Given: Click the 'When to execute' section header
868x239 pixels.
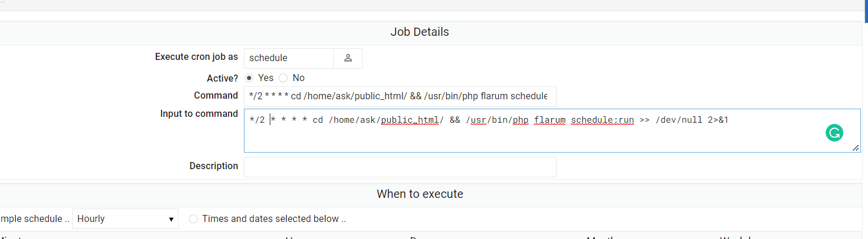Looking at the screenshot, I should [420, 194].
